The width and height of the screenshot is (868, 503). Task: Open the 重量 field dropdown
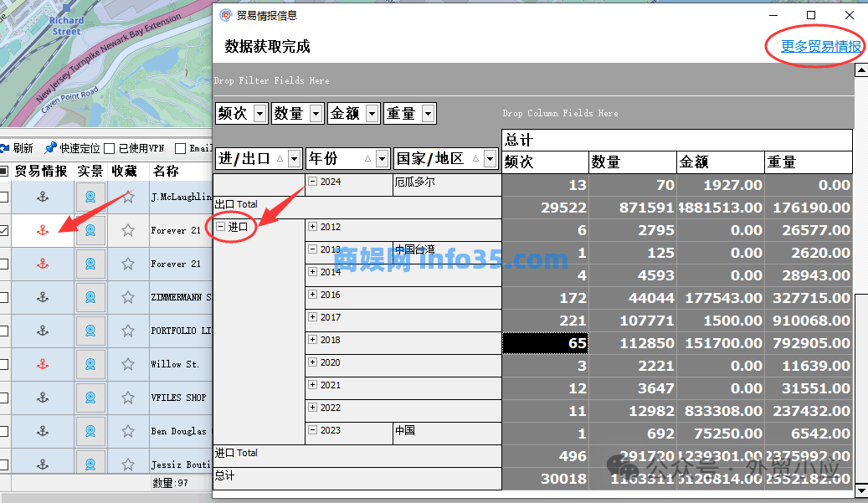[428, 114]
